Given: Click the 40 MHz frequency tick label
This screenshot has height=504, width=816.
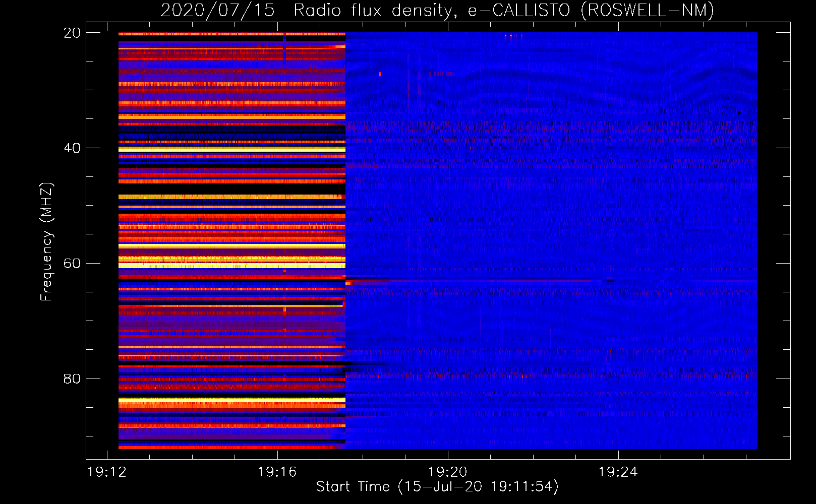Looking at the screenshot, I should click(x=72, y=148).
